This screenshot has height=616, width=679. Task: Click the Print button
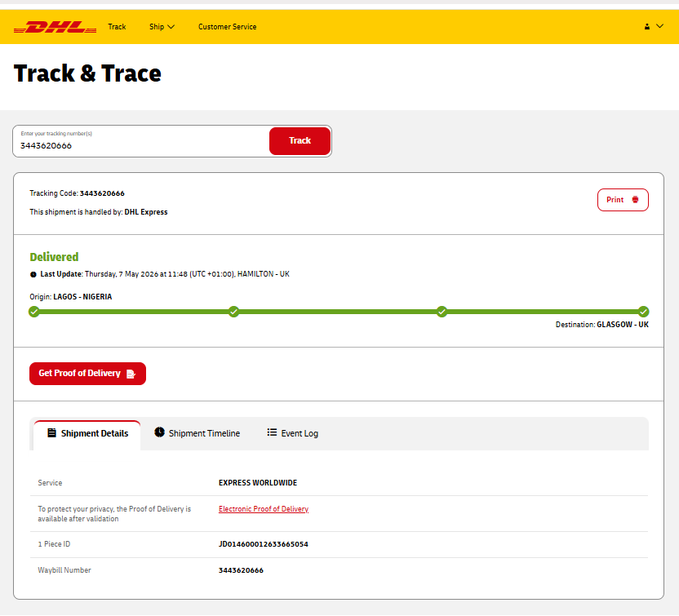coord(623,200)
